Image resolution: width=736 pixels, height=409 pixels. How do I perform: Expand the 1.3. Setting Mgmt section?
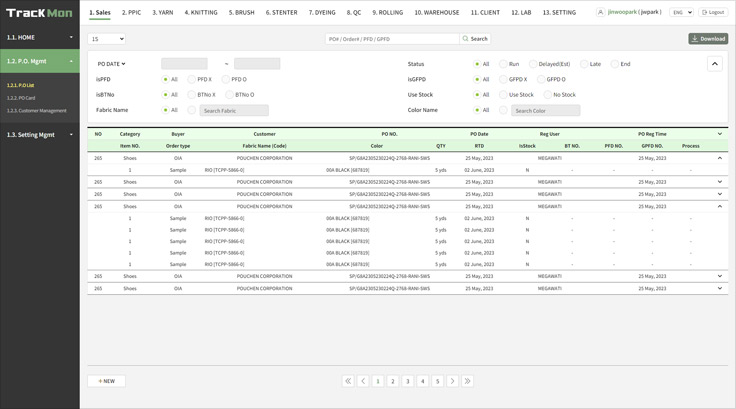[x=39, y=134]
